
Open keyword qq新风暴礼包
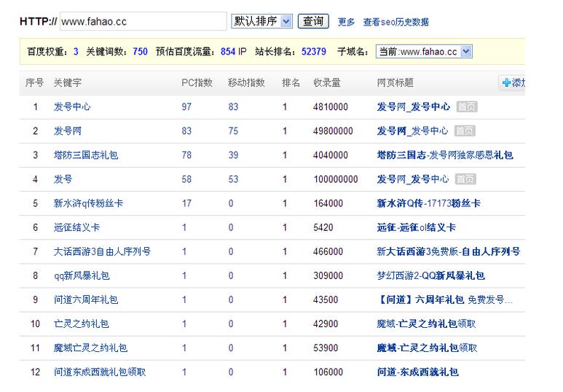tap(82, 275)
